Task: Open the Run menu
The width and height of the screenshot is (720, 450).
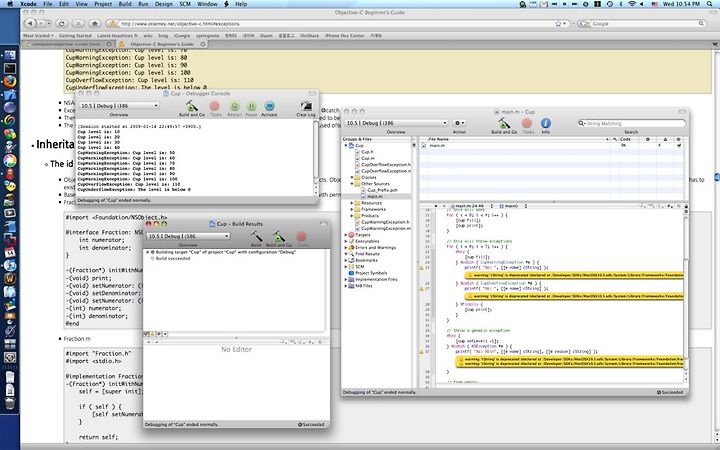Action: (x=143, y=4)
